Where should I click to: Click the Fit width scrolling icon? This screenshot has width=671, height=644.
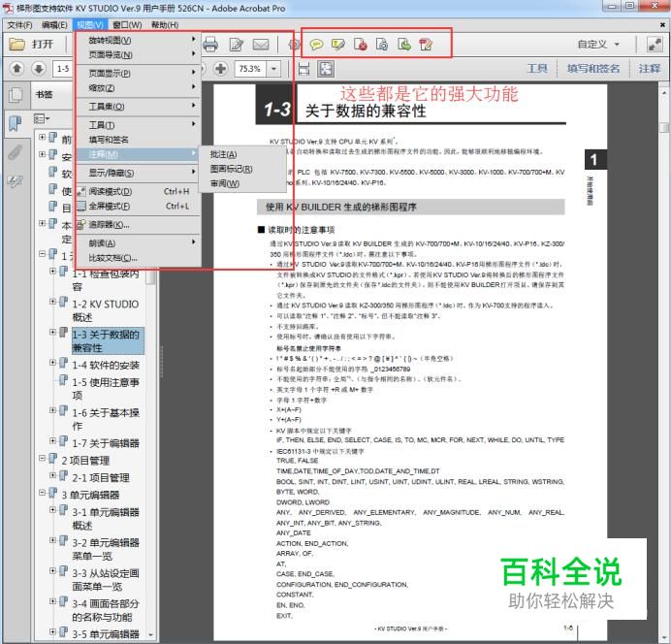(x=304, y=69)
